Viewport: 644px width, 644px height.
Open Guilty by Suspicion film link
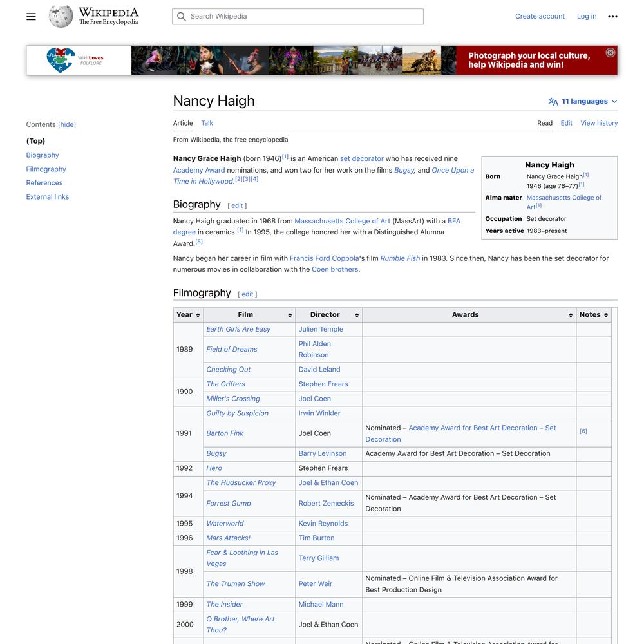238,413
